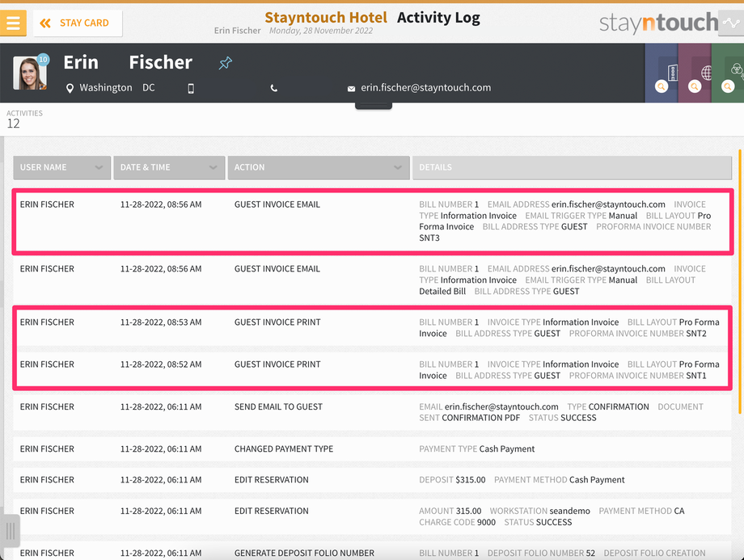
Task: Click the search magnifier on group card
Action: tap(728, 86)
